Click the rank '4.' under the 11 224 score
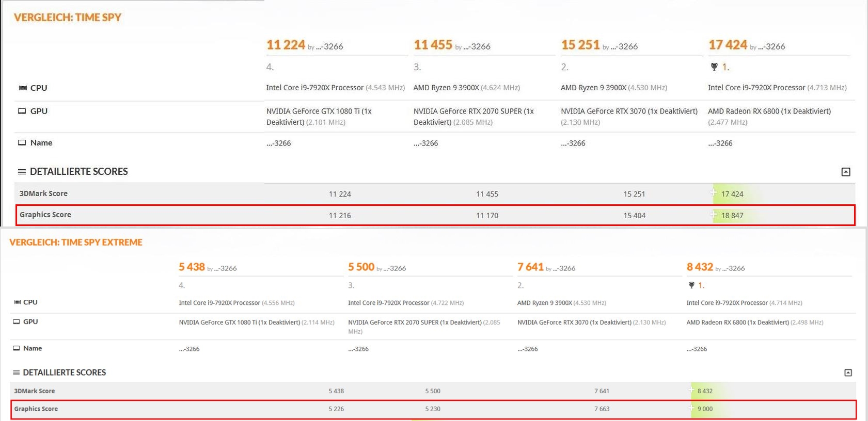Image resolution: width=868 pixels, height=421 pixels. pyautogui.click(x=270, y=67)
